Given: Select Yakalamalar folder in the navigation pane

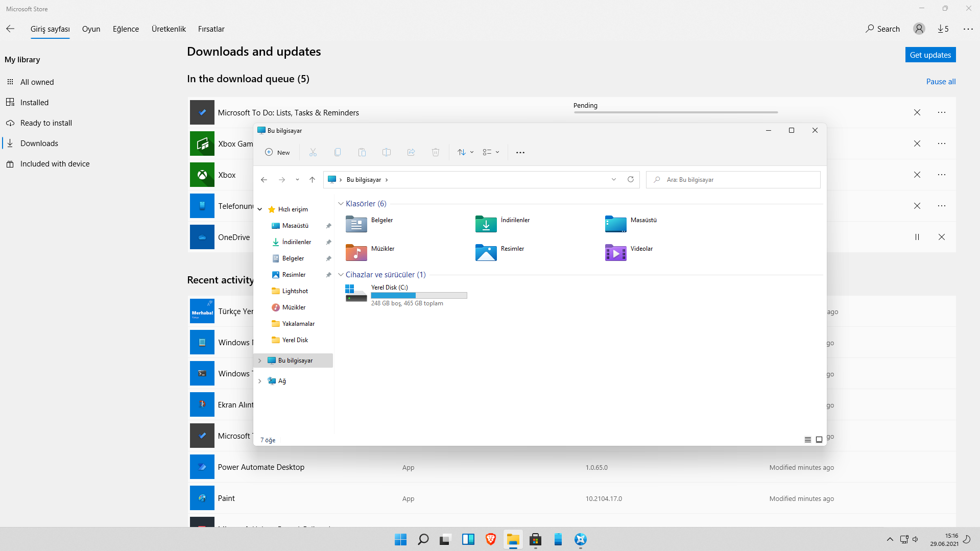Looking at the screenshot, I should pos(298,324).
